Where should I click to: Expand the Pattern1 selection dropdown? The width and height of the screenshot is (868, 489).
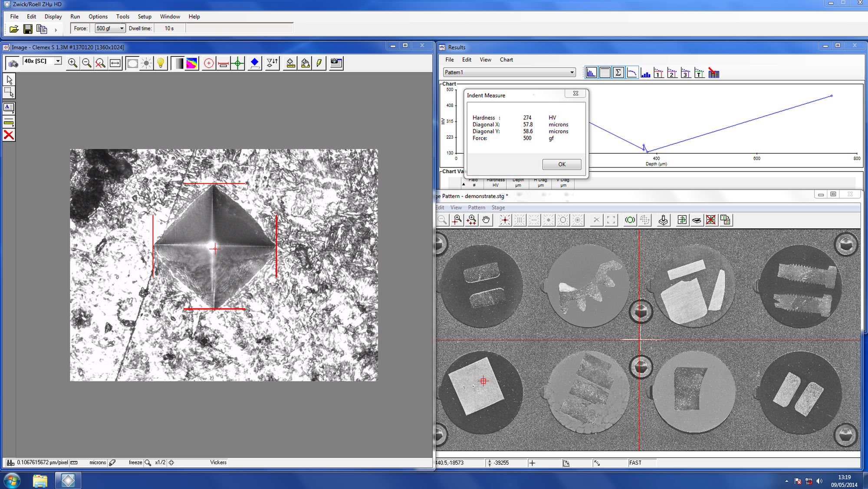(x=572, y=73)
